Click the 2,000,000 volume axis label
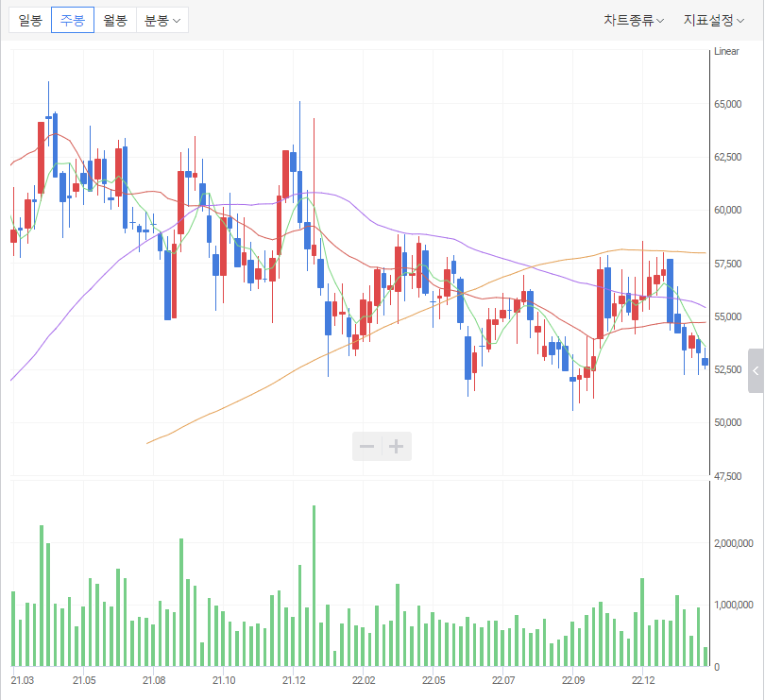Viewport: 765px width, 700px height. [x=733, y=543]
